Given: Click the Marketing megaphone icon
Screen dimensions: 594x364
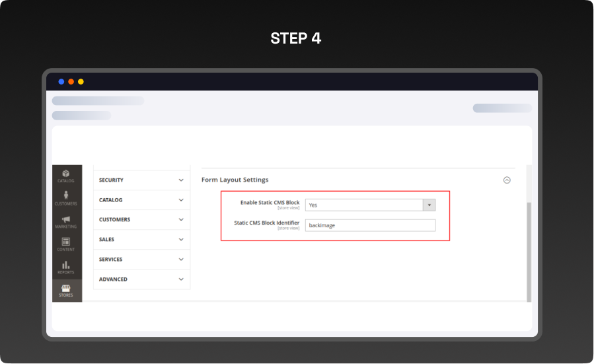Looking at the screenshot, I should click(67, 221).
